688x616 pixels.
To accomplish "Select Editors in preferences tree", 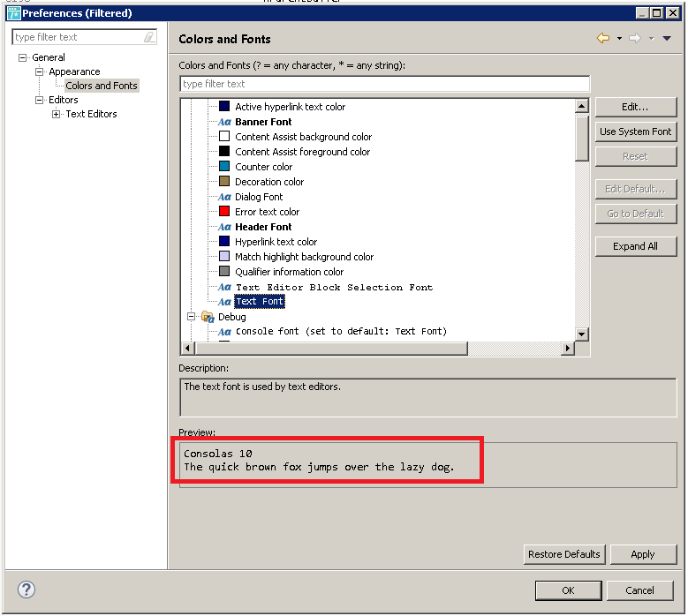I will [64, 100].
